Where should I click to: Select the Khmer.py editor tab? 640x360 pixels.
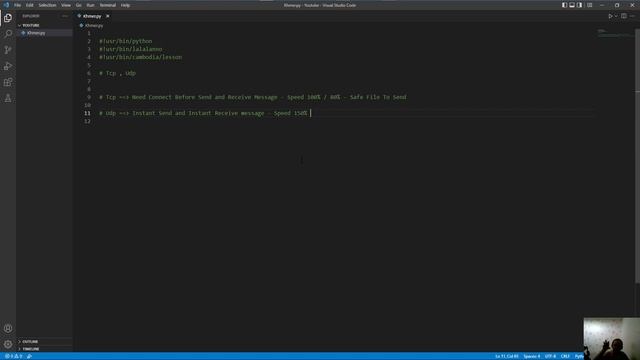pyautogui.click(x=92, y=16)
